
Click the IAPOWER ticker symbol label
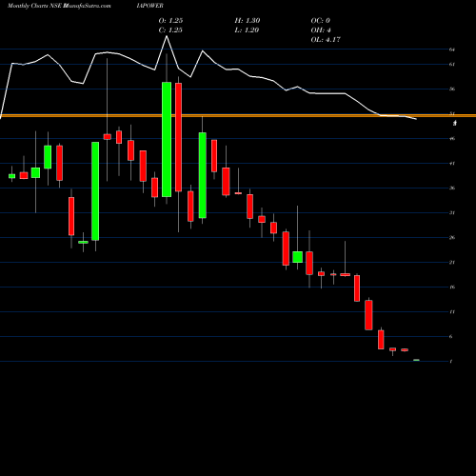click(150, 6)
